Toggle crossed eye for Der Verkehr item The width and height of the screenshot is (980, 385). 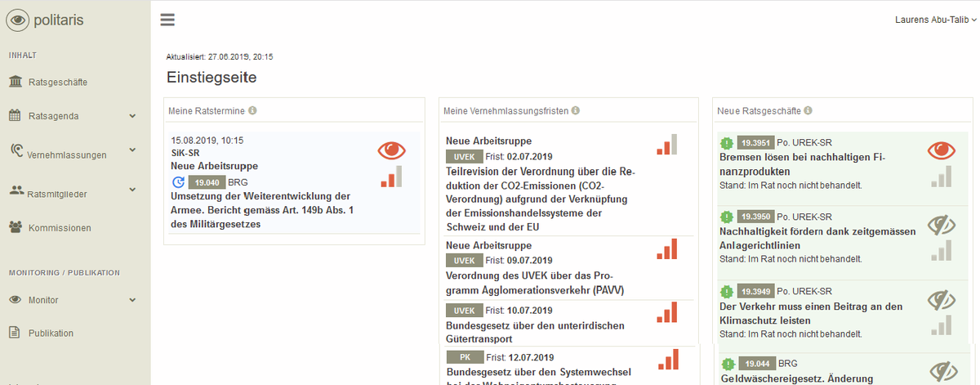(942, 299)
